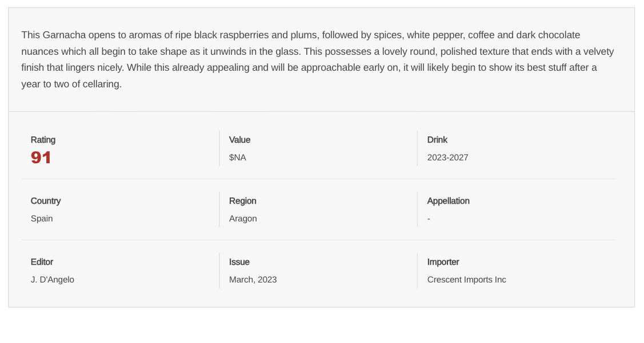Screen dimensions: 644x343
Task: Click the Value heading
Action: click(x=239, y=140)
